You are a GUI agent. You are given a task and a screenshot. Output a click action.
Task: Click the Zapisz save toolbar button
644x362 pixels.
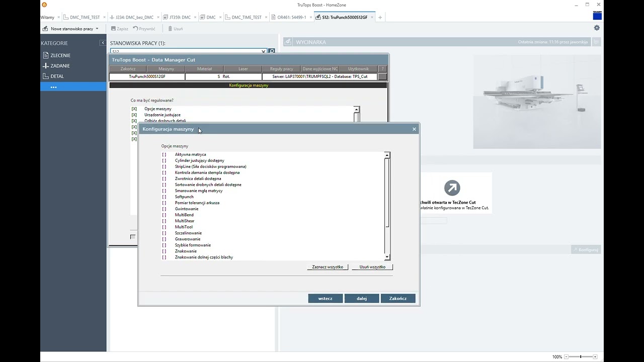point(119,29)
